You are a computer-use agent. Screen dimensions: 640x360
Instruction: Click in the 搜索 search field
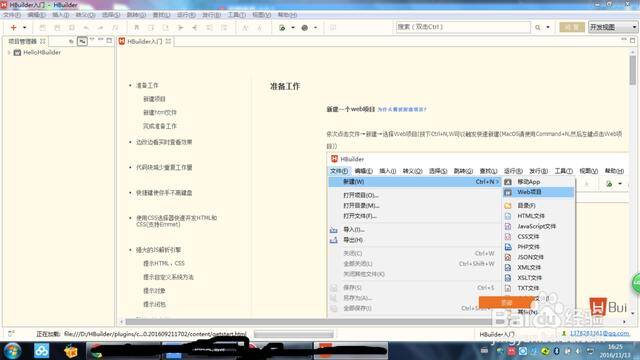[x=463, y=27]
